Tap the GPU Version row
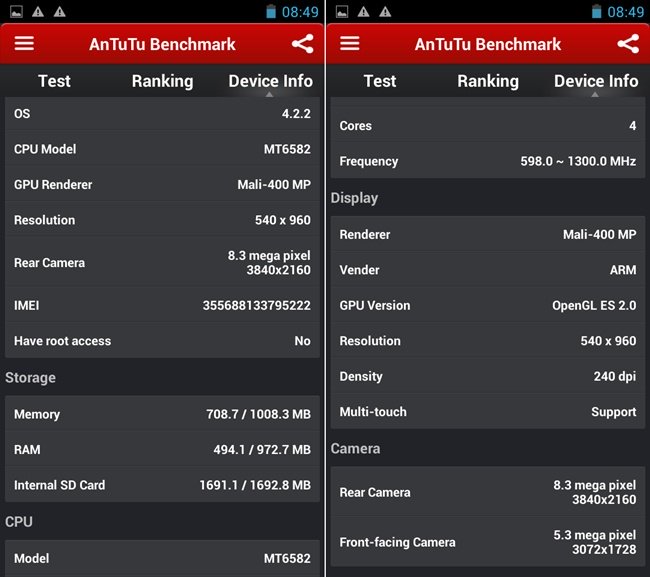The height and width of the screenshot is (577, 650). 488,305
